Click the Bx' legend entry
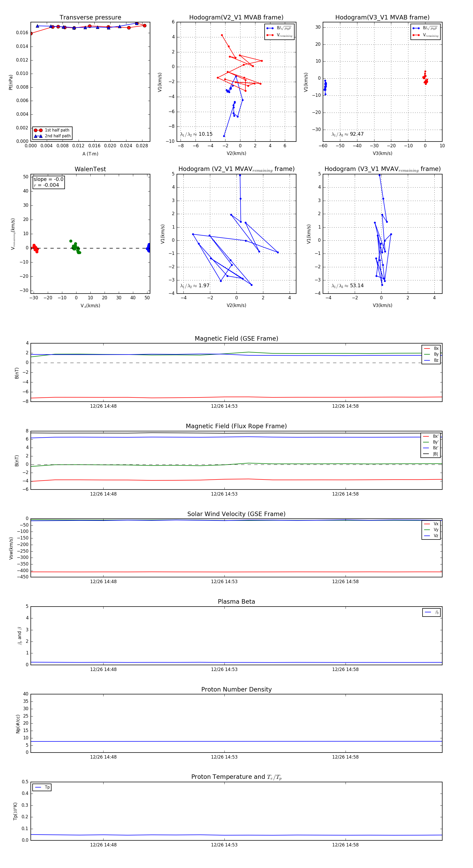Viewport: 473px width, 868px height. (431, 436)
